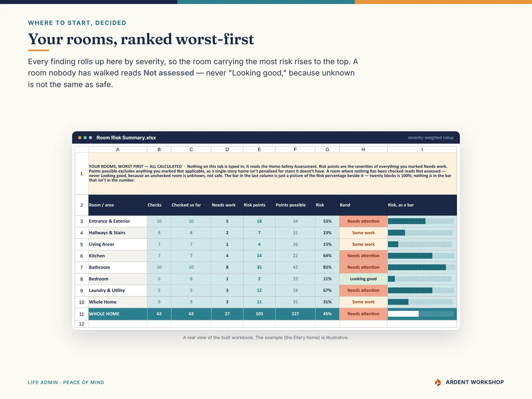This screenshot has width=532, height=399.
Task: Click the Ardent Workshop flame logo icon
Action: (x=438, y=382)
